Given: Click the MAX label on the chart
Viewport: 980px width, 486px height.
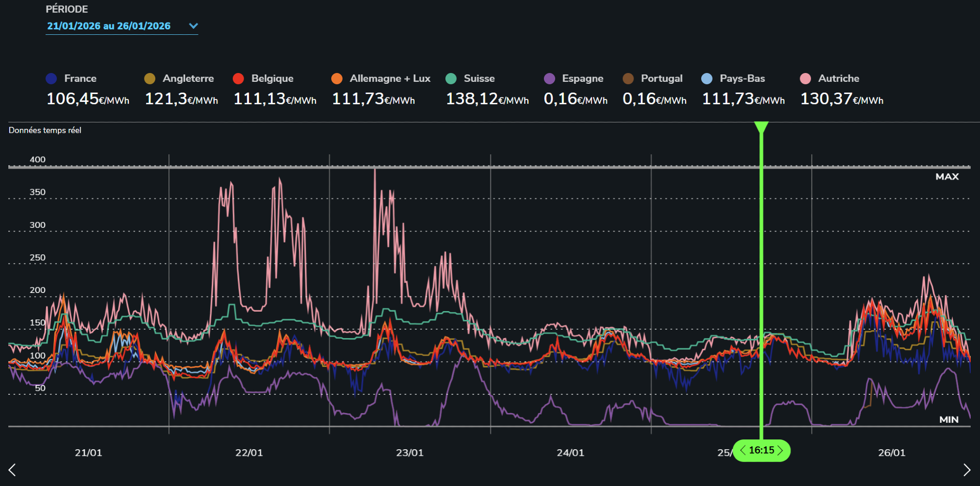Looking at the screenshot, I should click(x=947, y=177).
